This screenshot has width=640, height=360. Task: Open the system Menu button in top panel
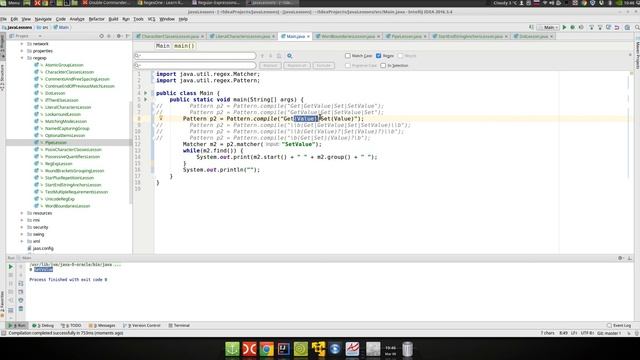coord(11,3)
